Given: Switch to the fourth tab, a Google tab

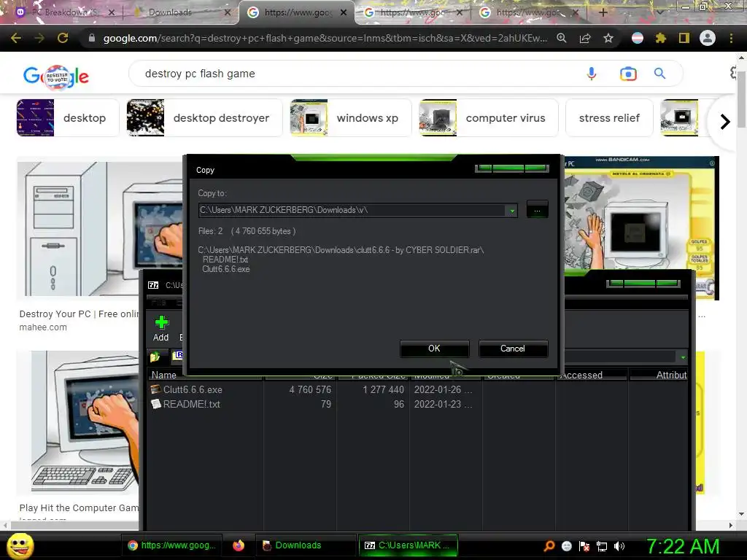Looking at the screenshot, I should pyautogui.click(x=413, y=12).
